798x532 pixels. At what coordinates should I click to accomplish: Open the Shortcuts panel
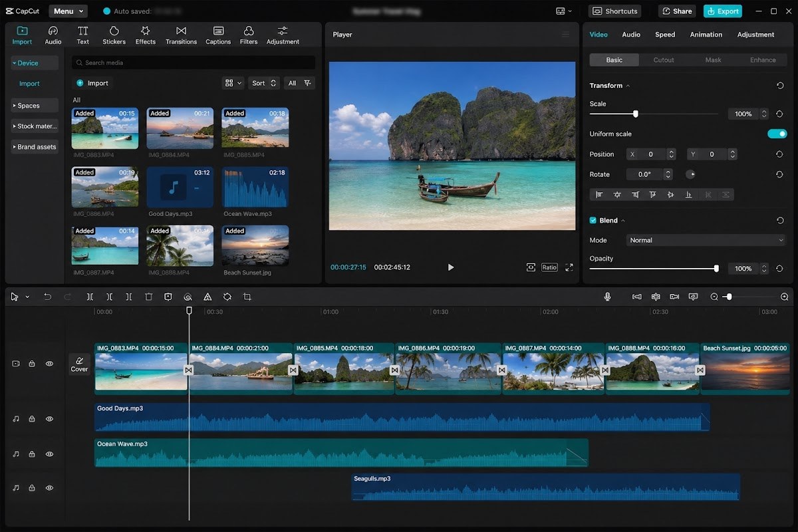pyautogui.click(x=615, y=11)
